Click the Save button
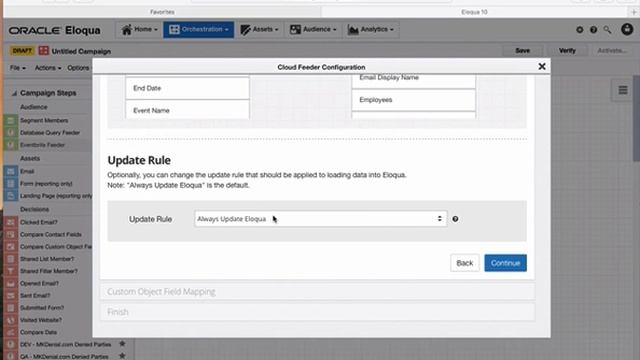640x360 pixels. tap(522, 51)
